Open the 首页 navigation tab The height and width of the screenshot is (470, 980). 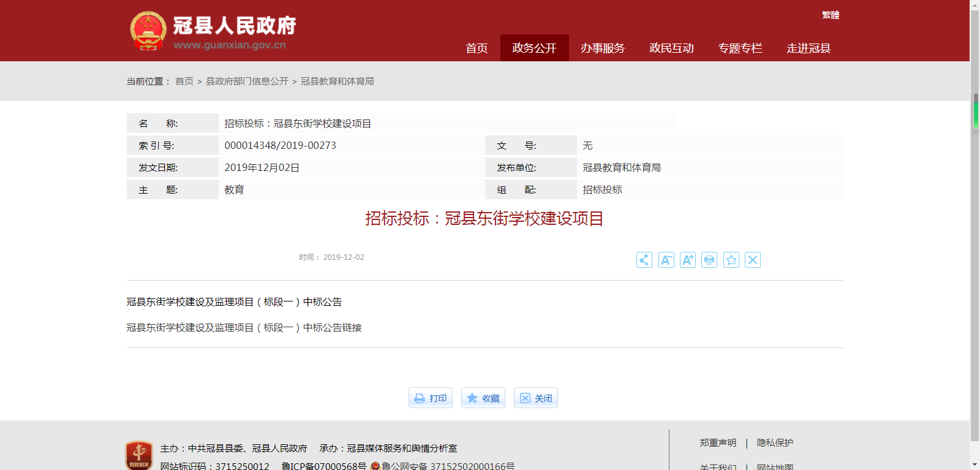(x=477, y=48)
